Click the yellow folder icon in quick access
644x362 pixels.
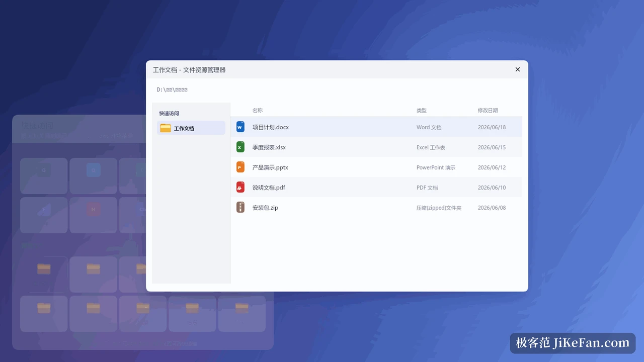[x=166, y=128]
